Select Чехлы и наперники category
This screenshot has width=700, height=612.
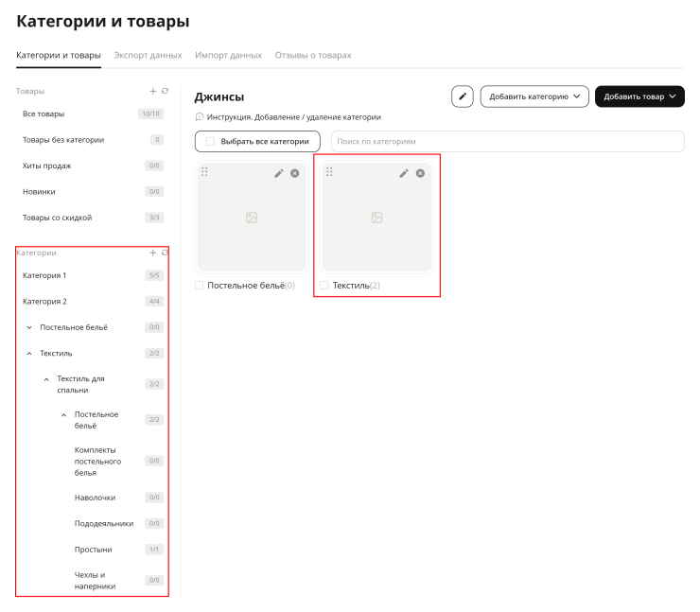tap(95, 580)
